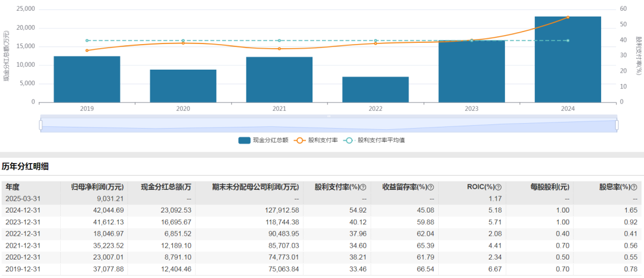This screenshot has height=278, width=644.
Task: Select the 2025-03-31 row in table
Action: (322, 198)
